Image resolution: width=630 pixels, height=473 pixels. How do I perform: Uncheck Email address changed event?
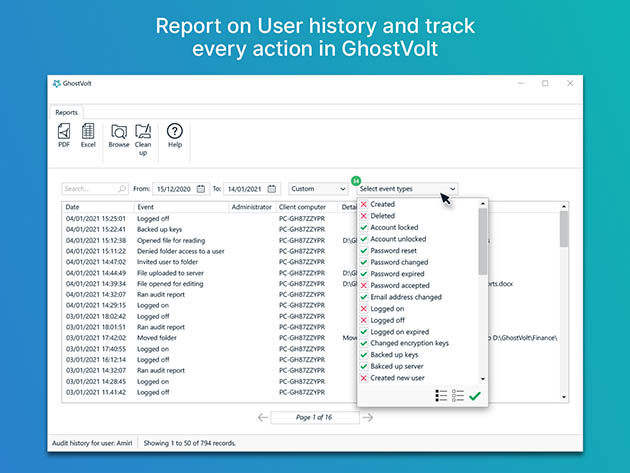click(x=364, y=297)
